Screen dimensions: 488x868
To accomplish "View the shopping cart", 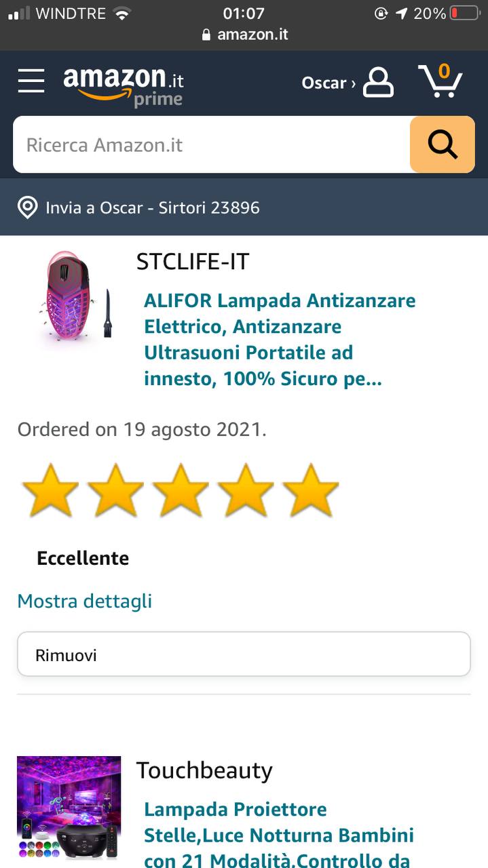I will (440, 81).
